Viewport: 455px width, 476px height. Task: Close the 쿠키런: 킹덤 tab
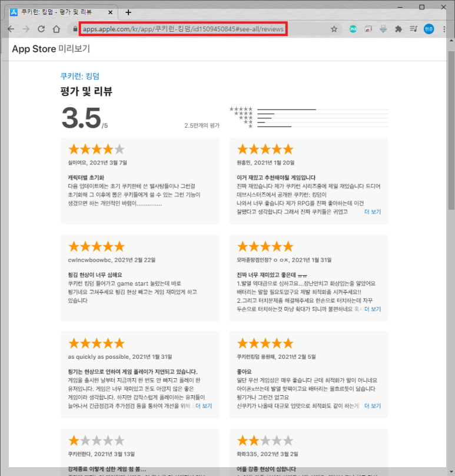tap(111, 12)
